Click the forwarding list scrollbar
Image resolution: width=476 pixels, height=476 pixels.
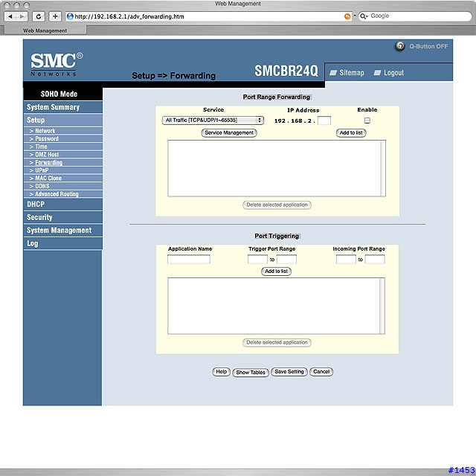click(383, 168)
